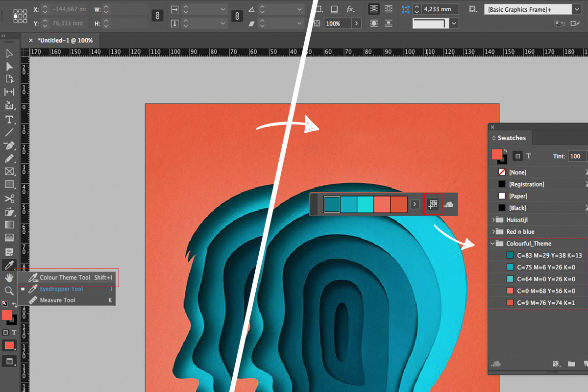Activate the Zoom magnifier tool
This screenshot has width=588, height=392.
pyautogui.click(x=9, y=291)
